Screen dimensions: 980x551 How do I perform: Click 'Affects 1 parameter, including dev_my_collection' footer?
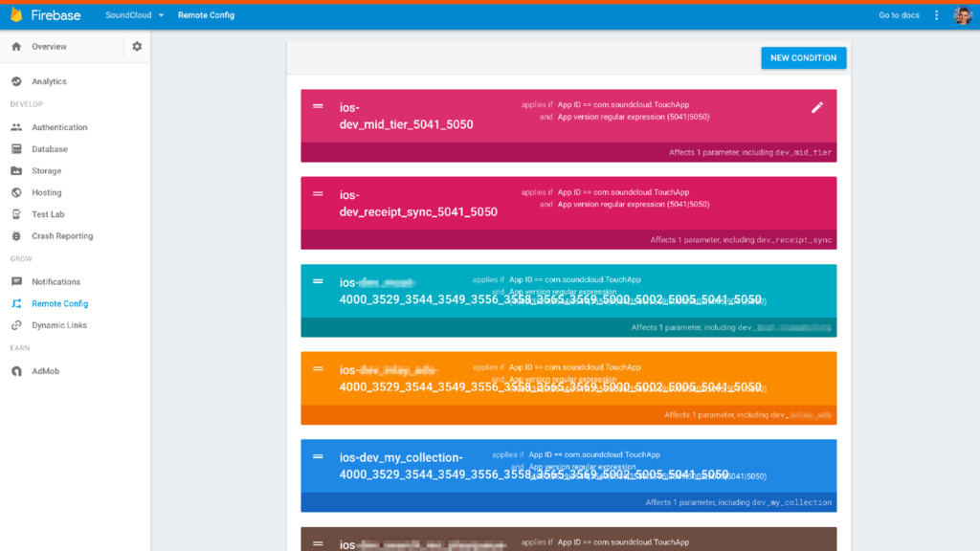click(738, 502)
